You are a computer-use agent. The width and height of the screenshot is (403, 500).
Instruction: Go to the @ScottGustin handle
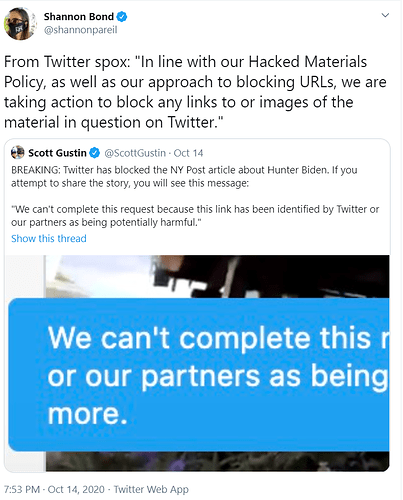pos(135,153)
